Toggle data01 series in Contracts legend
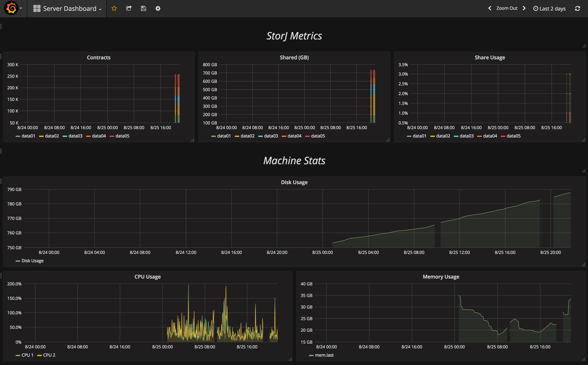The height and width of the screenshot is (365, 588). 28,136
